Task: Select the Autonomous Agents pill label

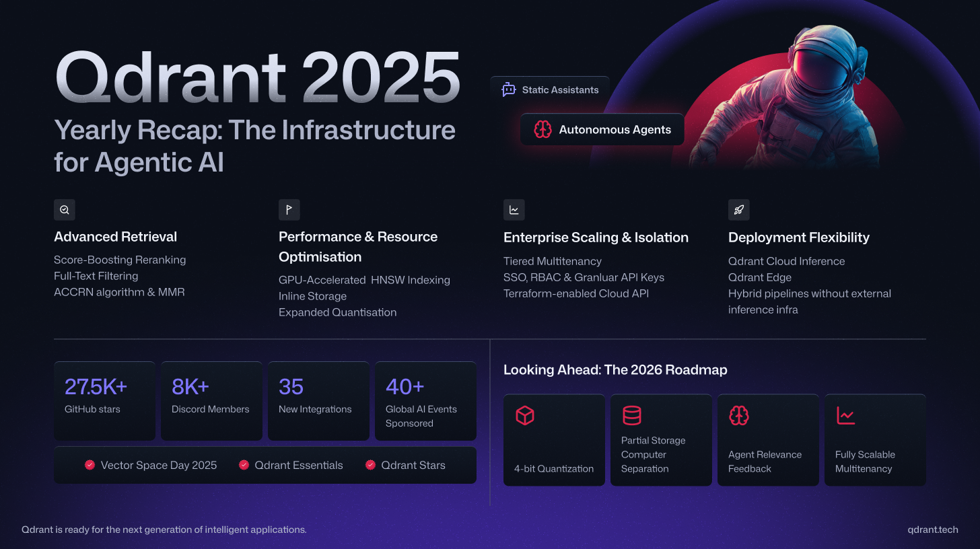Action: 615,130
